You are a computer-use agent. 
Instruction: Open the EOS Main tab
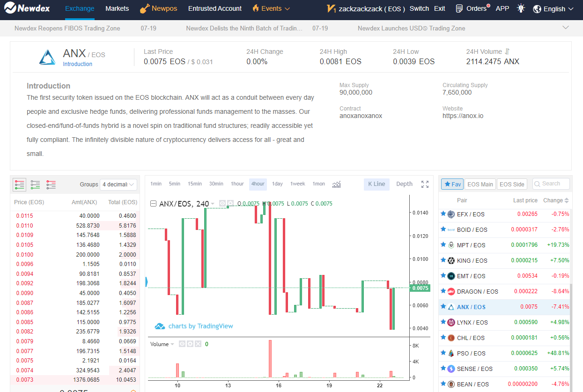coord(480,185)
